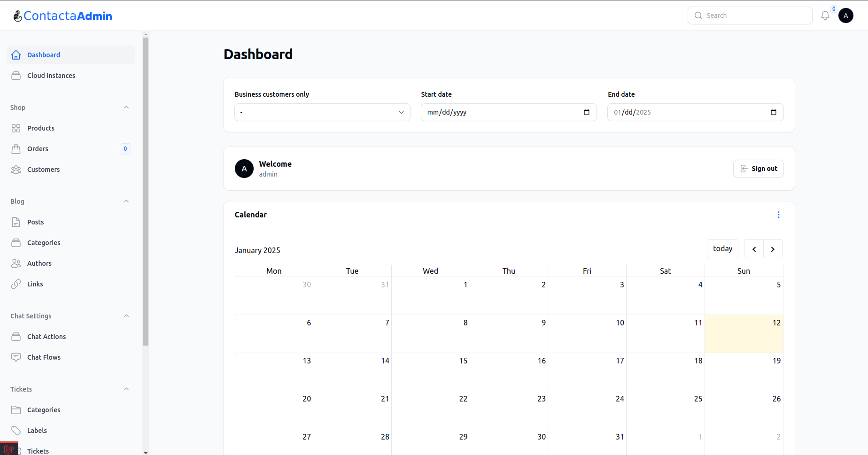Viewport: 868px width, 455px height.
Task: Open the user avatar menu in header
Action: (x=845, y=15)
